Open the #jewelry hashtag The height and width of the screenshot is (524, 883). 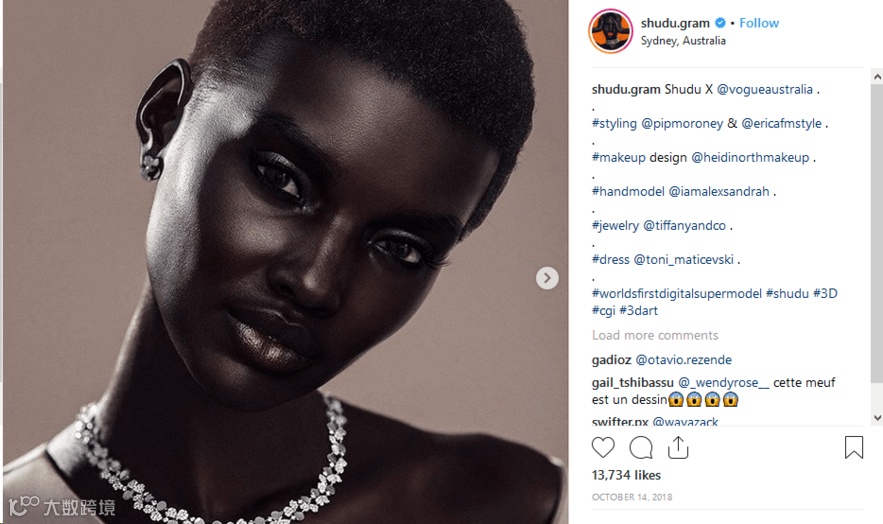[x=615, y=226]
